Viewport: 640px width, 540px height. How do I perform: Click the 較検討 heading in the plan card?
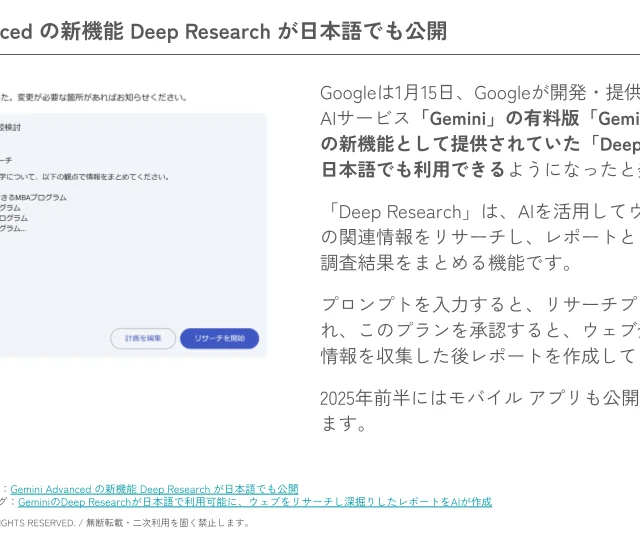pyautogui.click(x=11, y=127)
